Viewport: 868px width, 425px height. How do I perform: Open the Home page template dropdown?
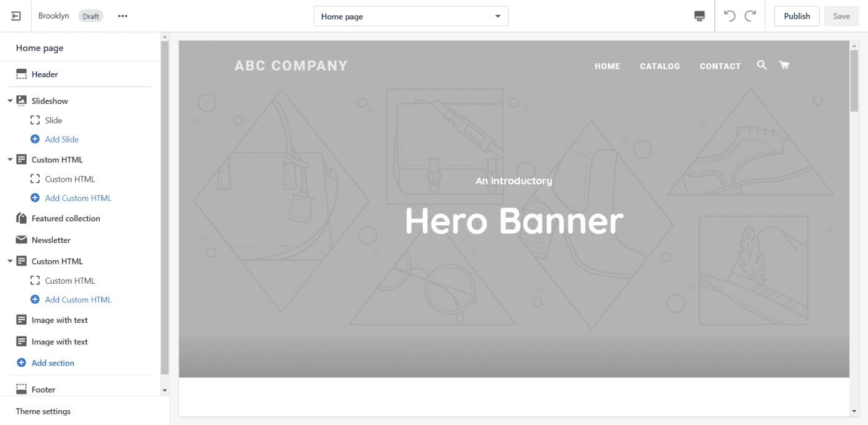click(x=411, y=16)
